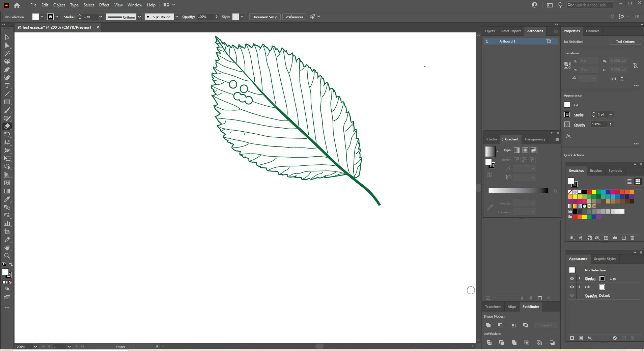Expand the Fill row in Appearance panel
The image size is (644, 351).
point(580,287)
